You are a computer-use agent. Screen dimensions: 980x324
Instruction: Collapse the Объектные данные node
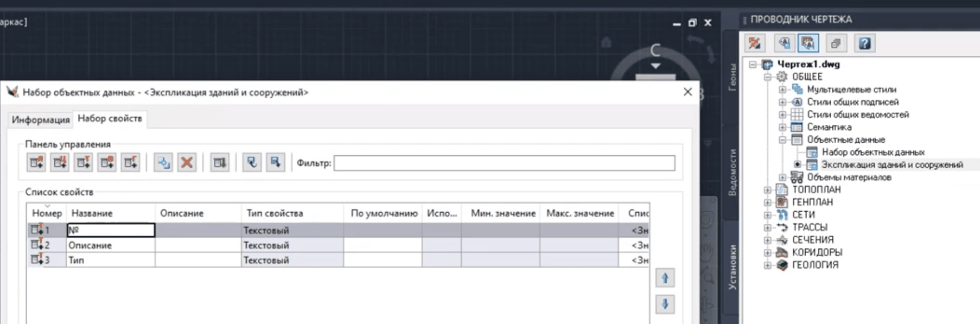(782, 140)
